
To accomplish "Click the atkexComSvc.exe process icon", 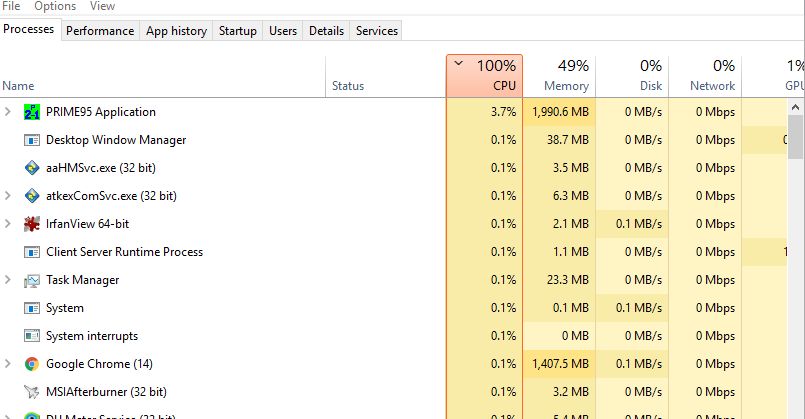I will click(32, 196).
